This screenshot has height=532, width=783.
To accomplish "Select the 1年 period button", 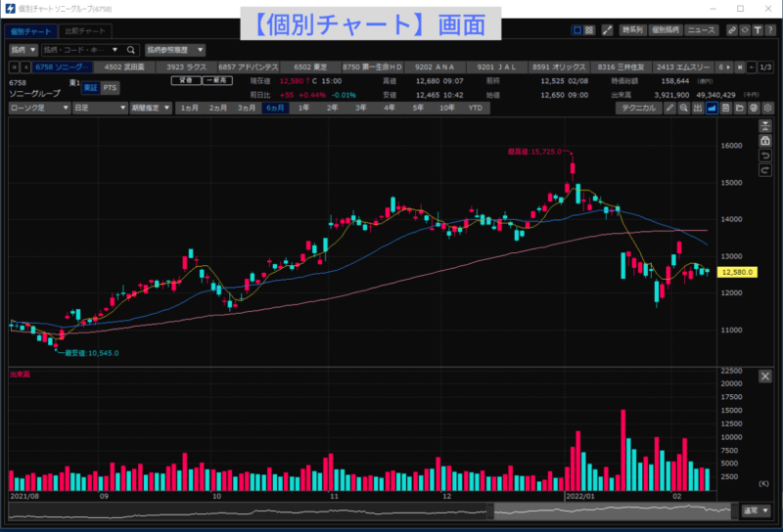I will click(304, 109).
